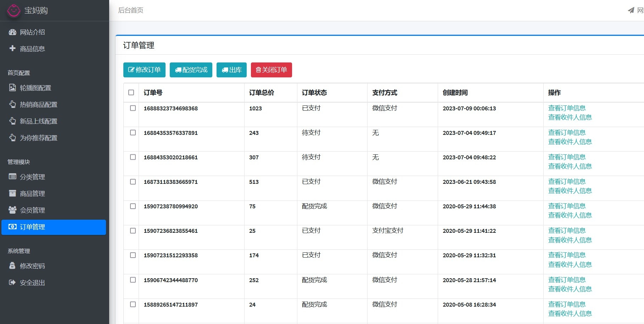Click the 安全退出 sign-out icon
This screenshot has height=324, width=644.
point(12,282)
